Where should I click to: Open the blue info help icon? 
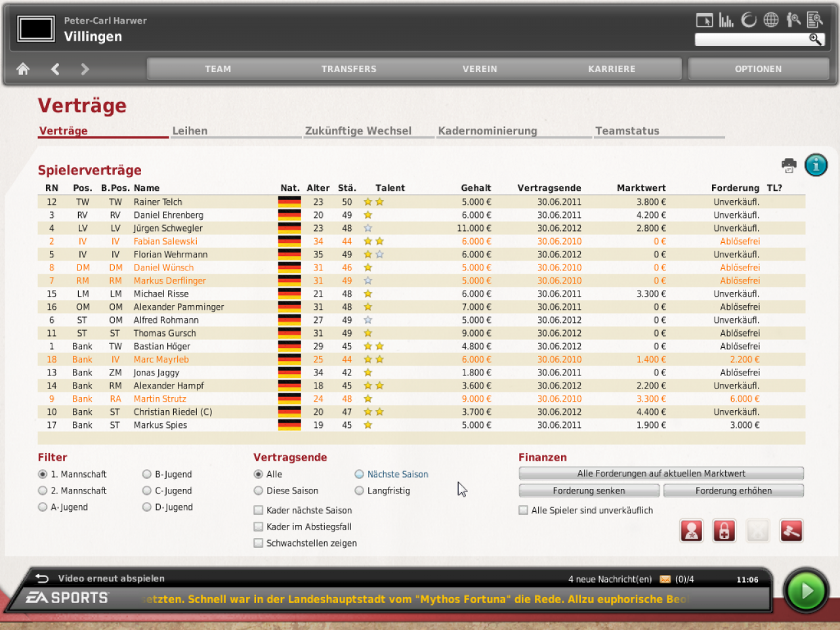(816, 165)
